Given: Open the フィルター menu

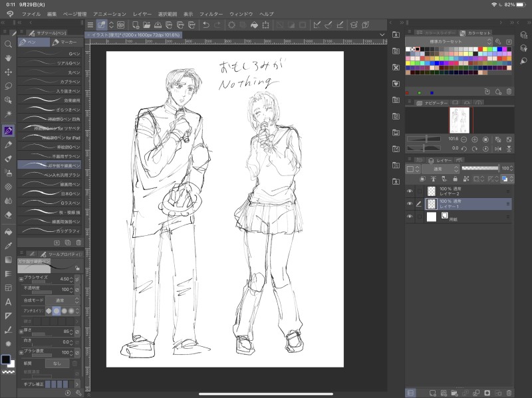Looking at the screenshot, I should (x=211, y=14).
